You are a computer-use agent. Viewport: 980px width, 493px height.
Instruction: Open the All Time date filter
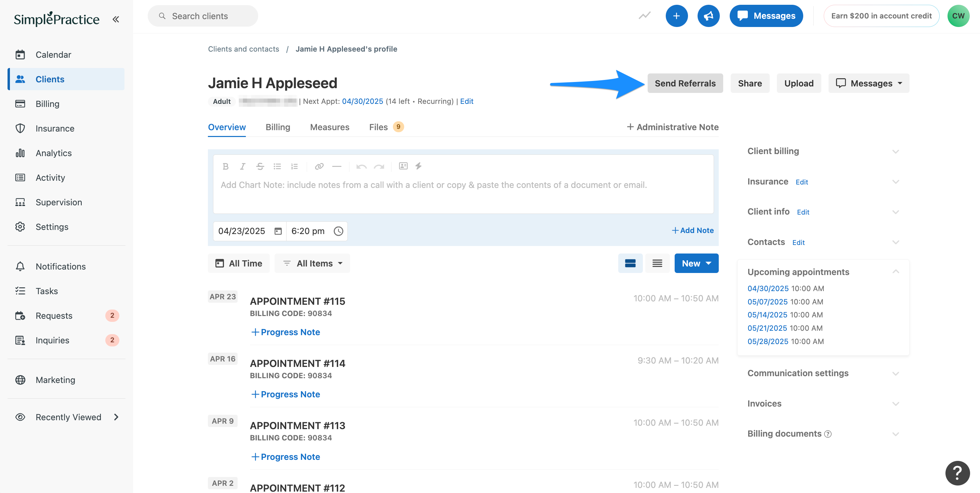click(239, 263)
